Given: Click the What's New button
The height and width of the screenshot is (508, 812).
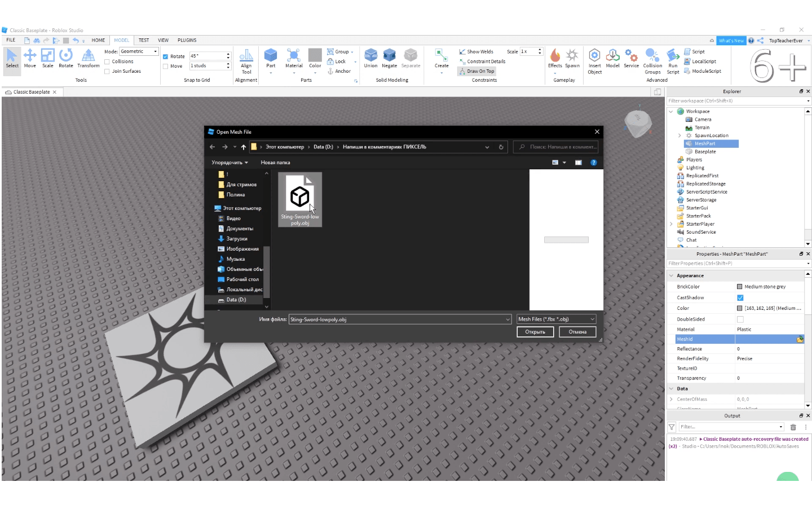Looking at the screenshot, I should coord(731,41).
